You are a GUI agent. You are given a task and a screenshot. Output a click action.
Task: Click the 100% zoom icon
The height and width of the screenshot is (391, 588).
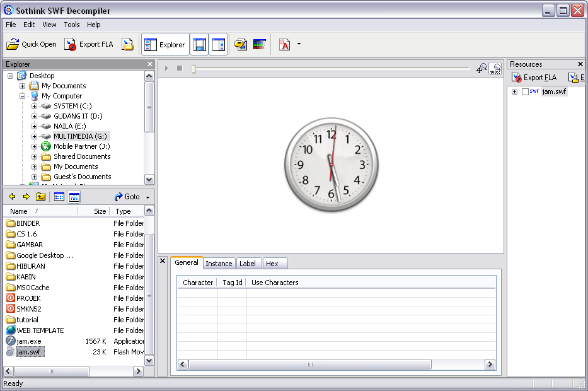click(x=495, y=69)
